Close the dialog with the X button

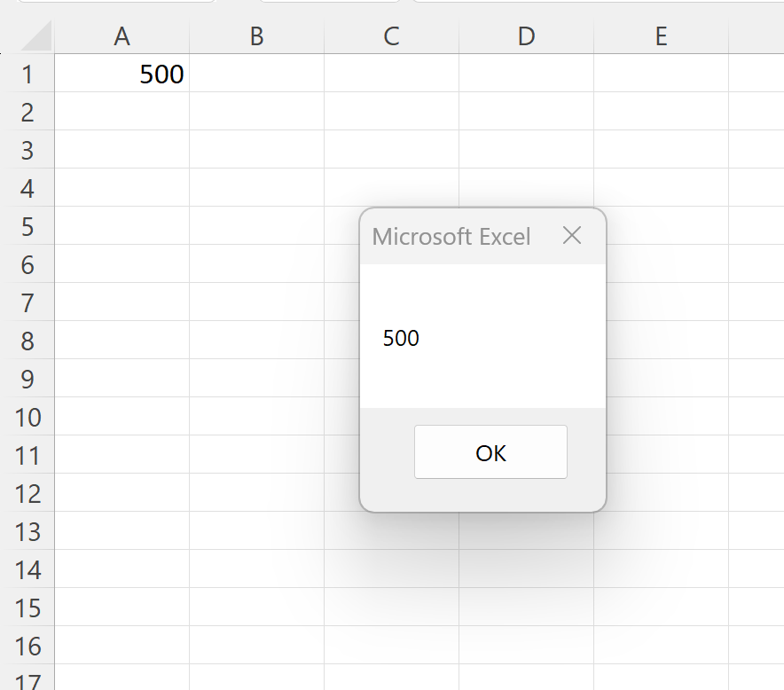572,236
